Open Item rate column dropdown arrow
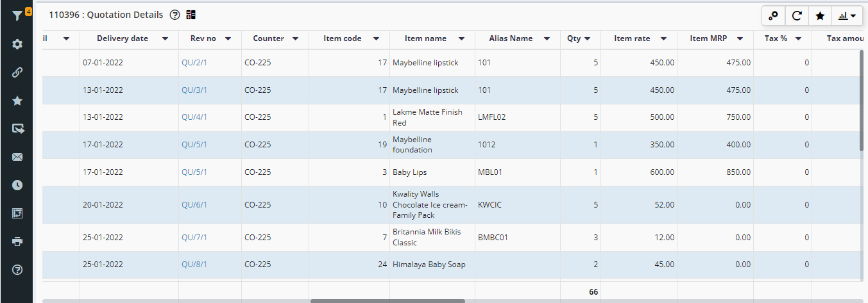868x303 pixels. click(663, 39)
